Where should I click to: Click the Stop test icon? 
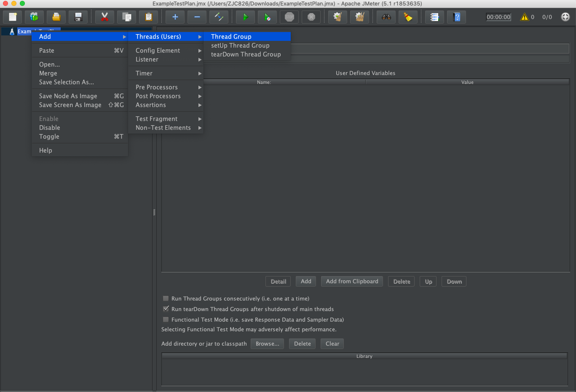pyautogui.click(x=289, y=17)
